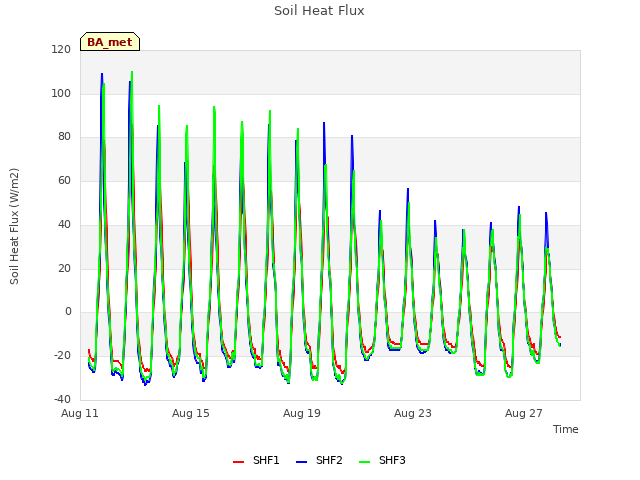
Task: Click the BA_met annotation label
Action: coord(110,42)
